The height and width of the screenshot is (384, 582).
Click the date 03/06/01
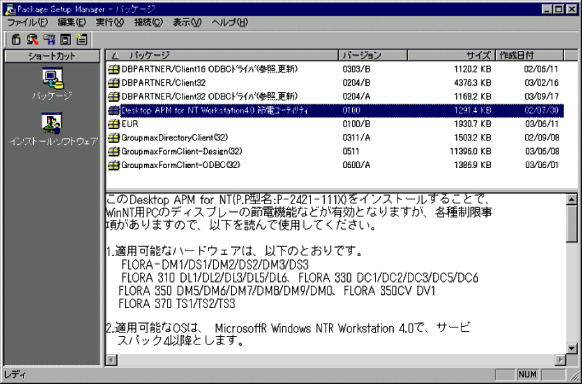(541, 165)
